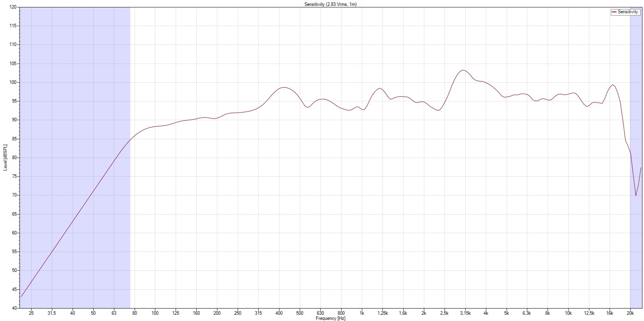Click the curve's deepest dip beyond 20k
The width and height of the screenshot is (644, 321).
tap(636, 195)
